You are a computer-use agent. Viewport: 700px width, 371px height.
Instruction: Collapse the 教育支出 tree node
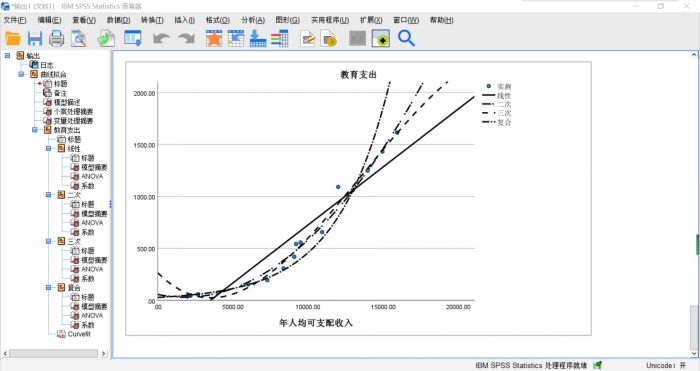tap(35, 129)
